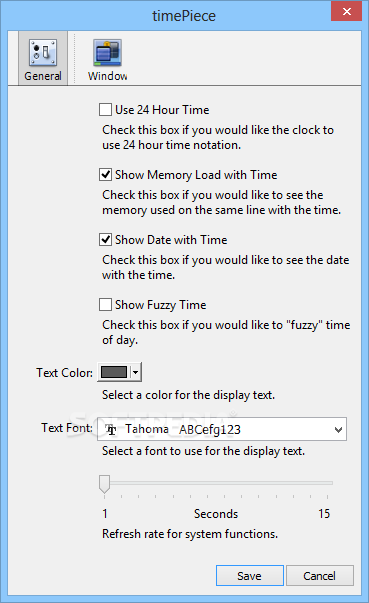Enable Use 24 Hour Time checkbox
The width and height of the screenshot is (369, 603).
point(105,110)
